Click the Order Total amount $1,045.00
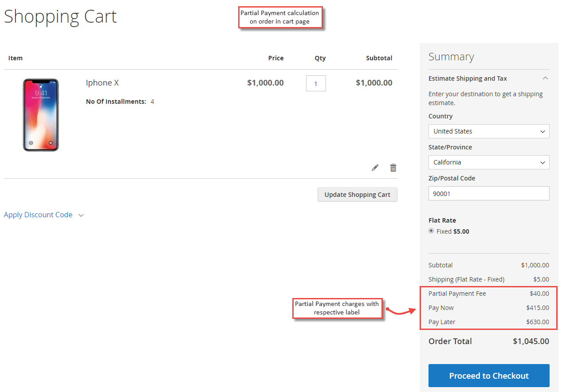The image size is (562, 392). point(531,341)
